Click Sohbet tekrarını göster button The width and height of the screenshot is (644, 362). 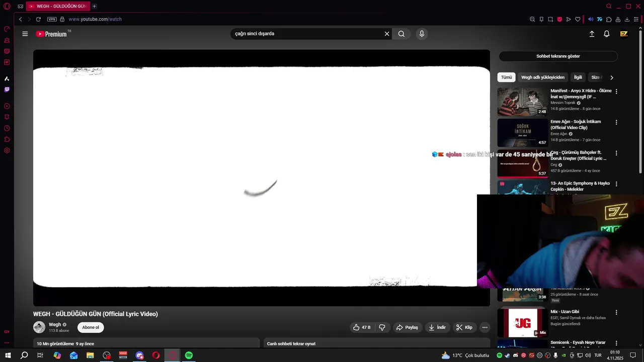coord(558,56)
